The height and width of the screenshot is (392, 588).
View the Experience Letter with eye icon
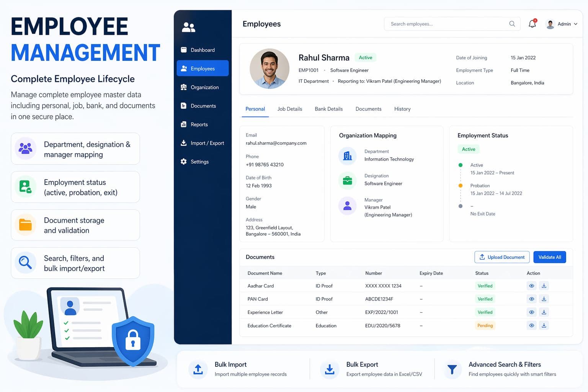tap(532, 312)
